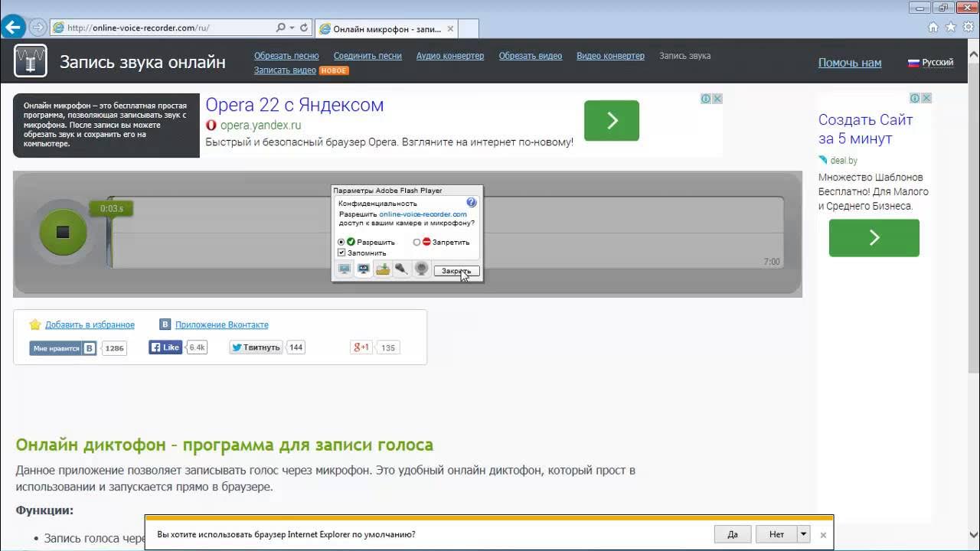Click the address bar search magnifier icon
The height and width of the screenshot is (551, 980).
point(280,28)
